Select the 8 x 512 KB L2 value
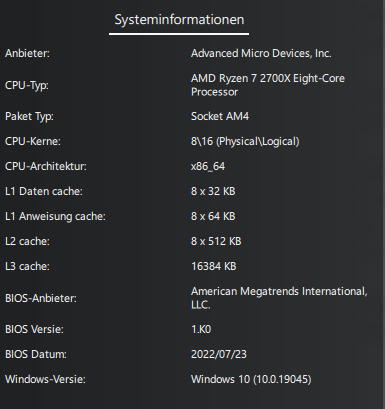This screenshot has width=385, height=409. (216, 241)
